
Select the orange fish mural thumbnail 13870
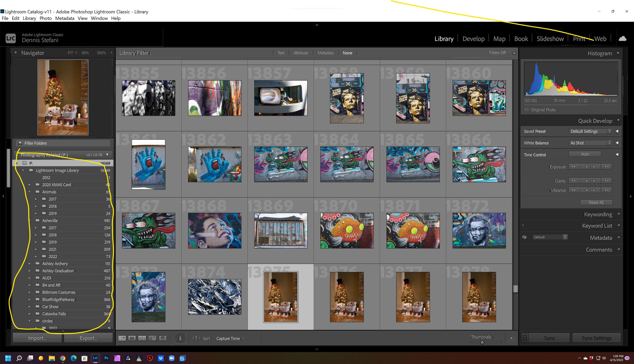click(x=347, y=230)
